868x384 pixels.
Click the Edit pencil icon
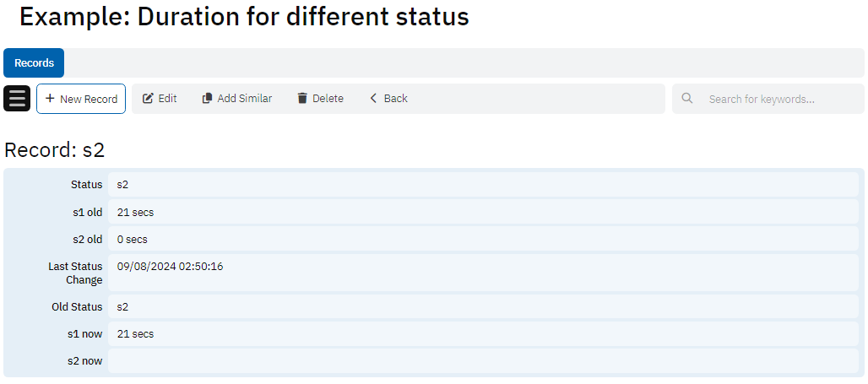coord(148,99)
